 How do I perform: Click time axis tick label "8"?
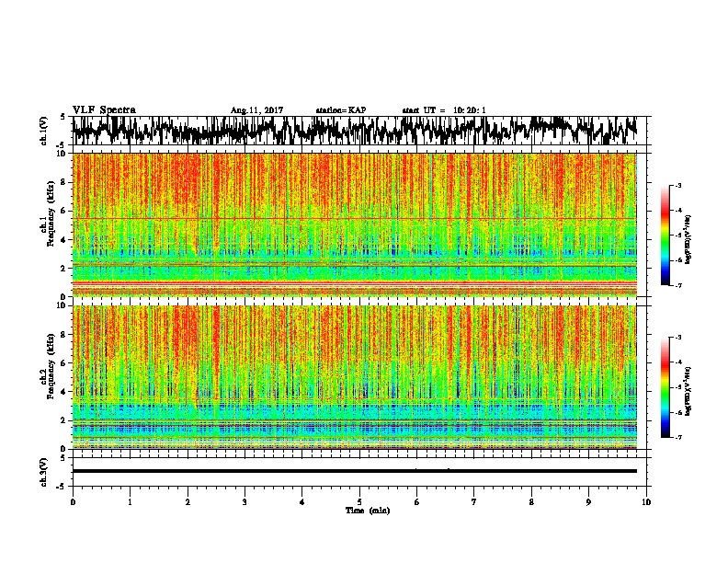click(531, 502)
